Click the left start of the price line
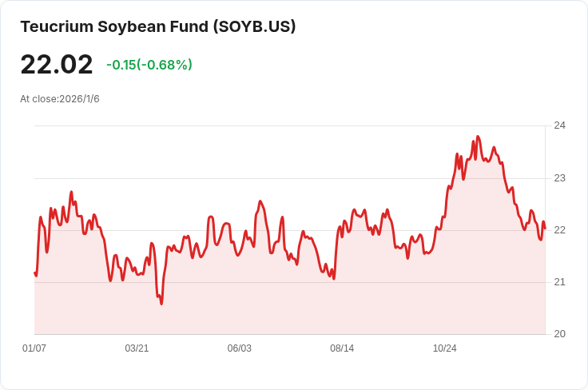 [35, 273]
